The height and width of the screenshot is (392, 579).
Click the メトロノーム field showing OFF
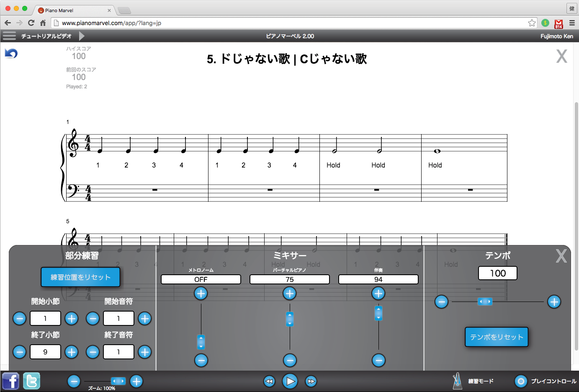click(x=201, y=279)
